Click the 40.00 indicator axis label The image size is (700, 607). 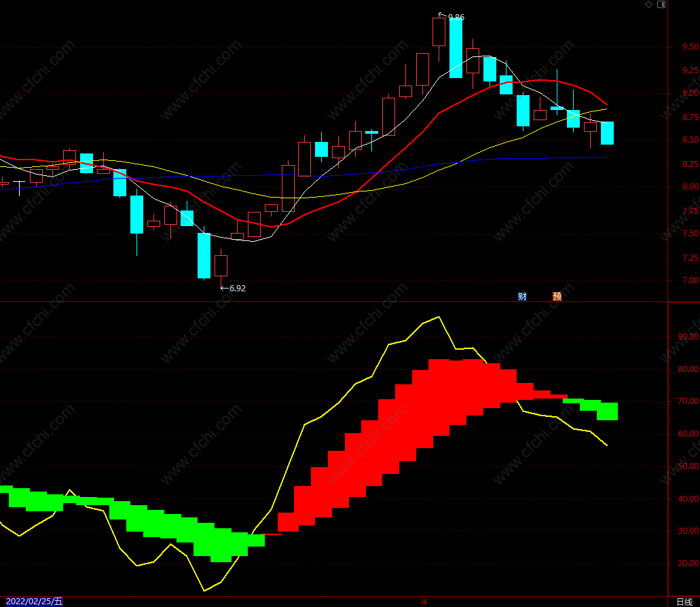[x=688, y=499]
